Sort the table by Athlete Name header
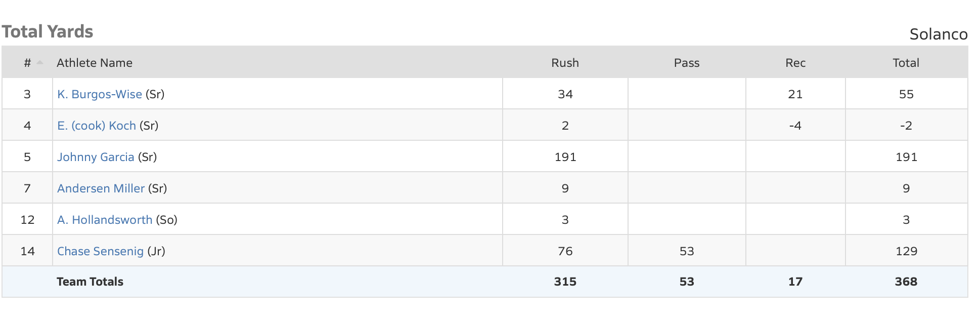980x316 pixels. coord(95,63)
